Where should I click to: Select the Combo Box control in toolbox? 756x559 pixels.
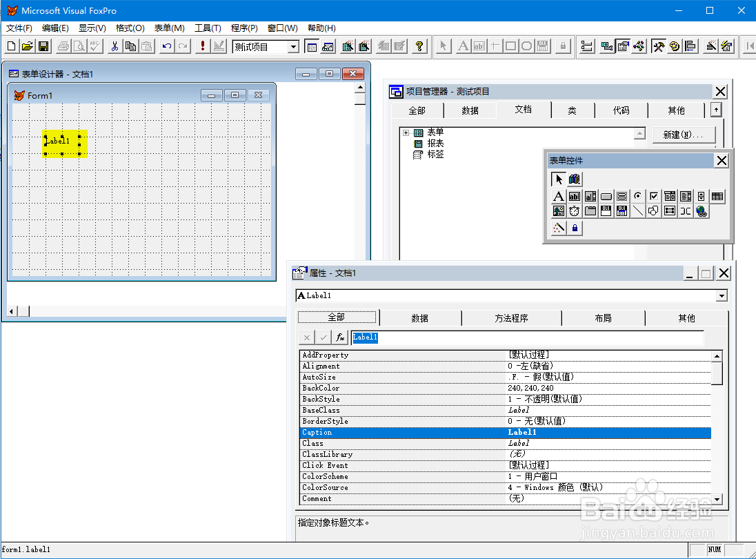(x=670, y=196)
